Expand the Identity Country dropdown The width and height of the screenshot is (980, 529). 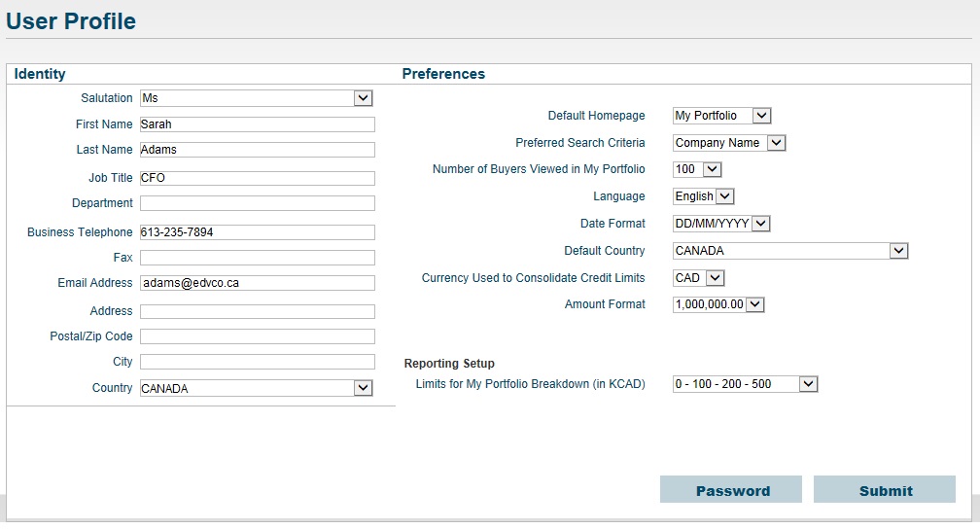point(257,388)
